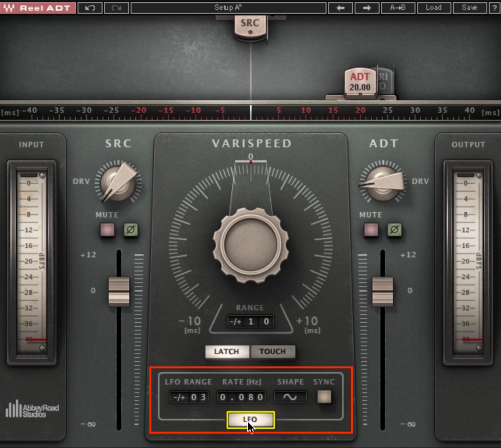The image size is (501, 448).
Task: Go to previous preset with left arrow
Action: (x=340, y=8)
